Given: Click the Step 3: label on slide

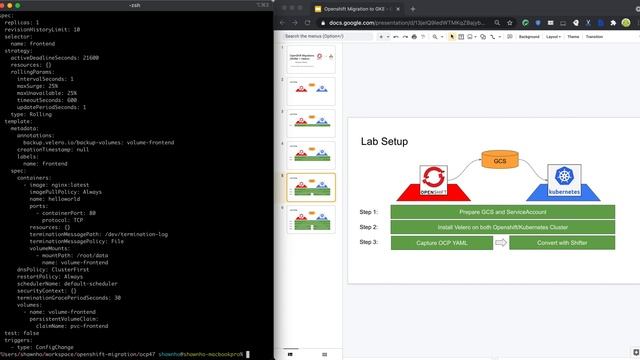Looking at the screenshot, I should pyautogui.click(x=369, y=242).
